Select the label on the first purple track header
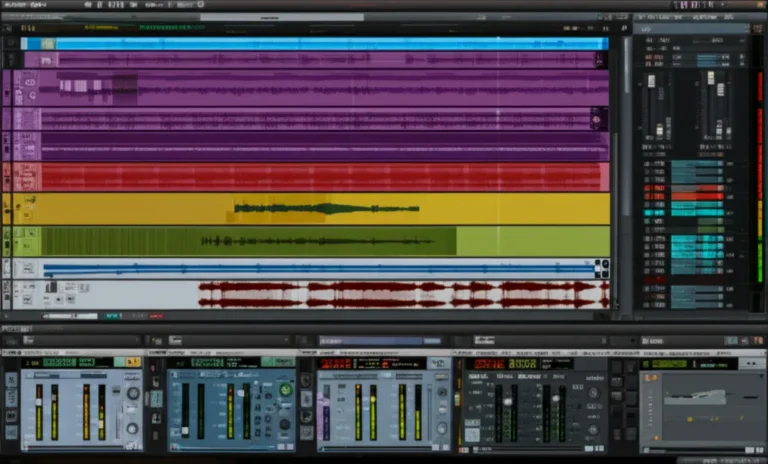 coord(46,61)
